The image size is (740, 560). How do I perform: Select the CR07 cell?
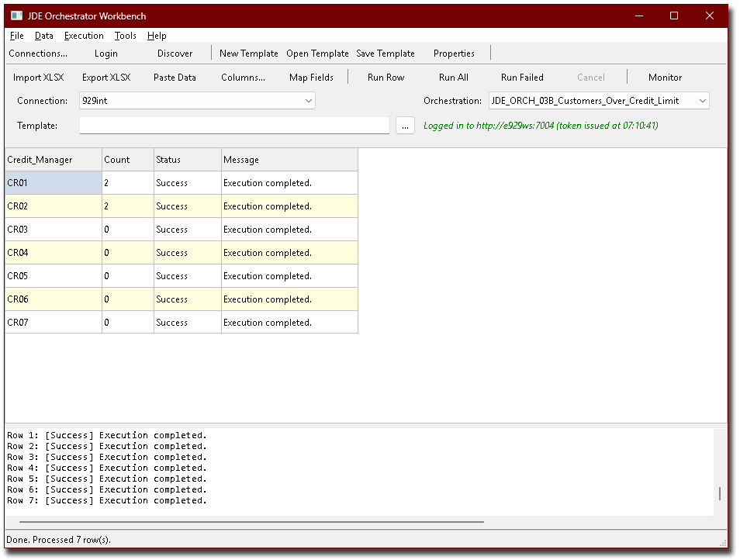click(x=54, y=322)
